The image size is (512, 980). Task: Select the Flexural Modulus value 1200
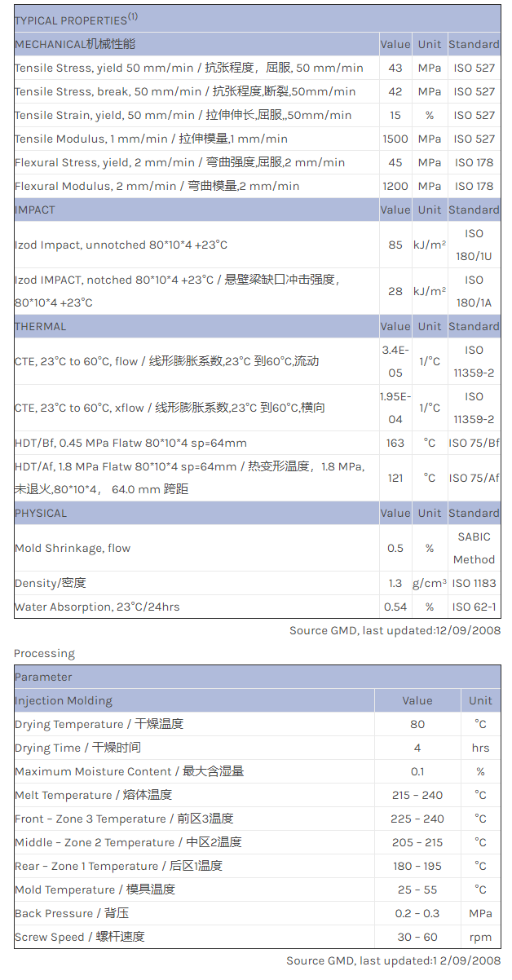click(395, 186)
